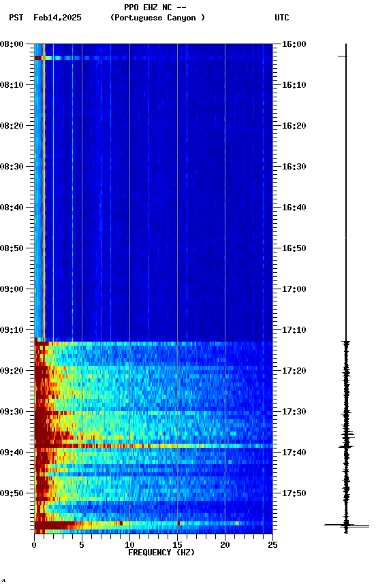376x588 pixels.
Task: Click the 10 Hz axis tick label
Action: tap(129, 546)
